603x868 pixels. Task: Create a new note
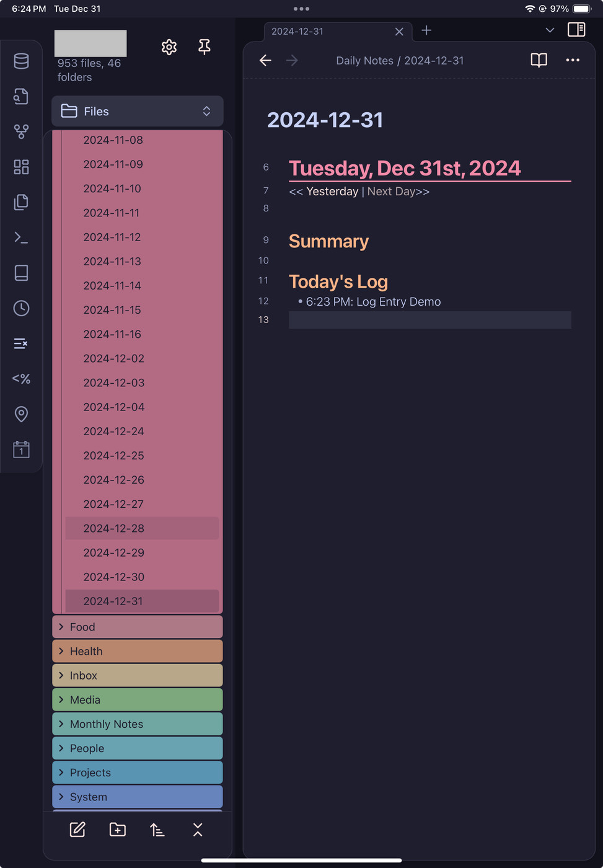click(77, 830)
